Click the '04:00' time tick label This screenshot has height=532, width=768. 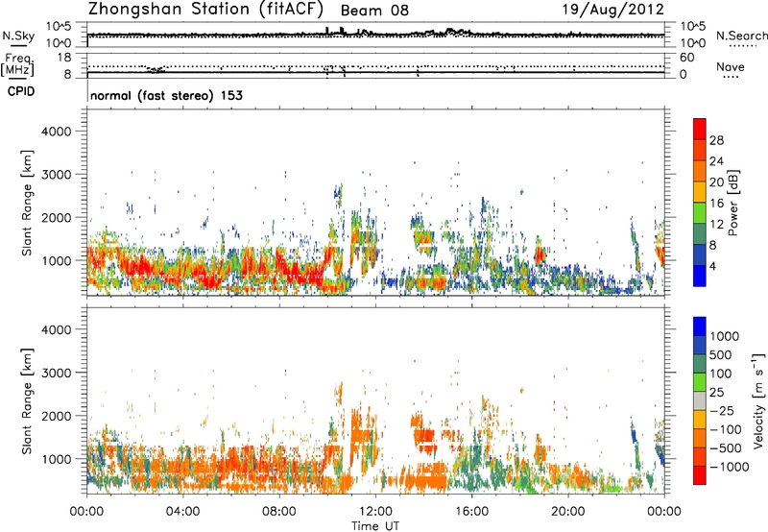183,512
